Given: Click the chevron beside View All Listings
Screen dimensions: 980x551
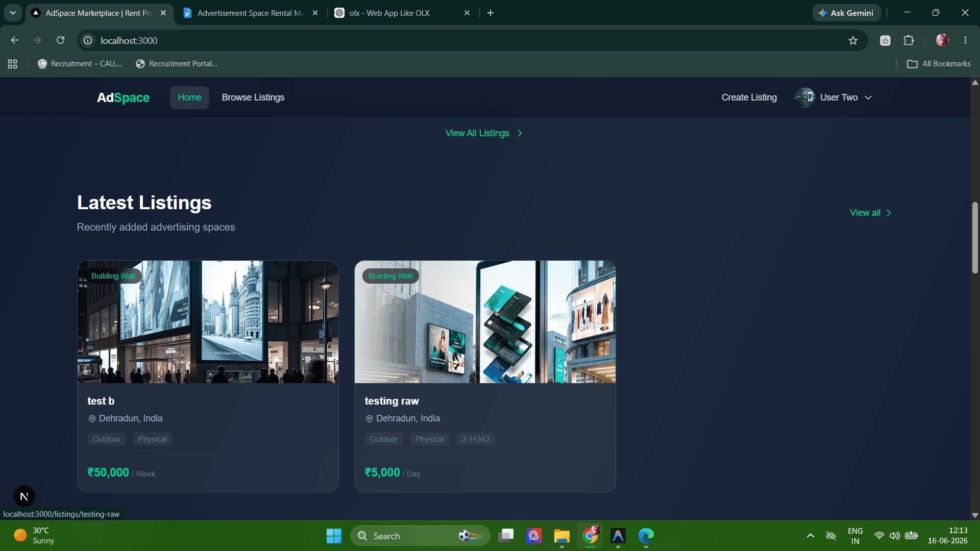Looking at the screenshot, I should (520, 133).
